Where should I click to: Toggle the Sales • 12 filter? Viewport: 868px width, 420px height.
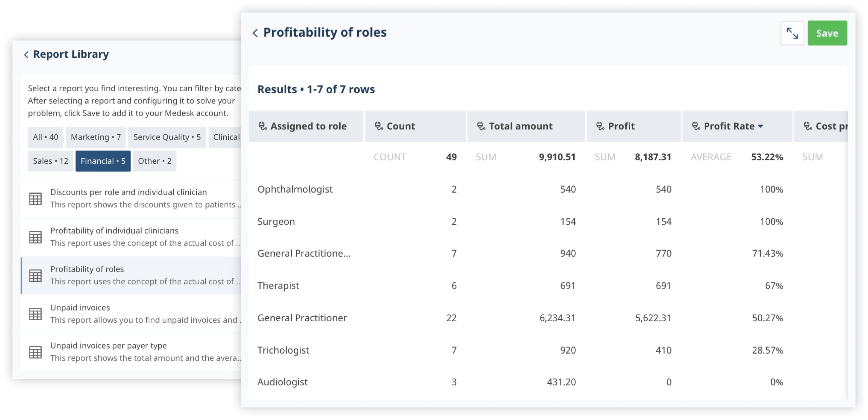[50, 161]
